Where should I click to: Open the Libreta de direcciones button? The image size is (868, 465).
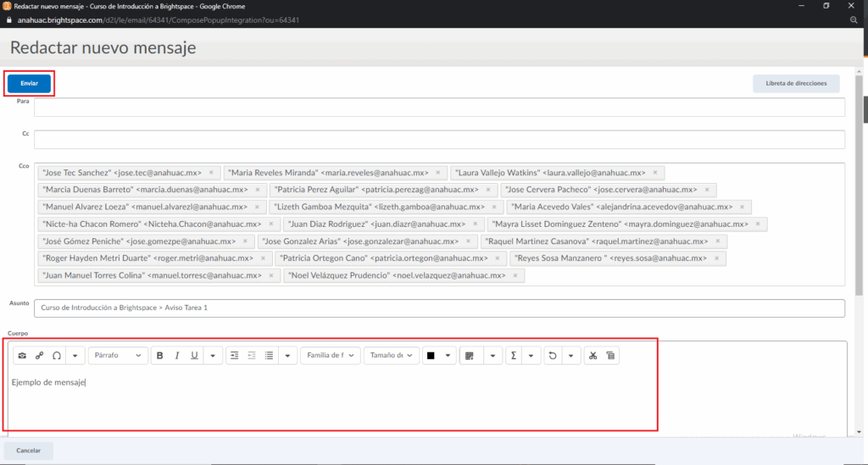point(796,83)
